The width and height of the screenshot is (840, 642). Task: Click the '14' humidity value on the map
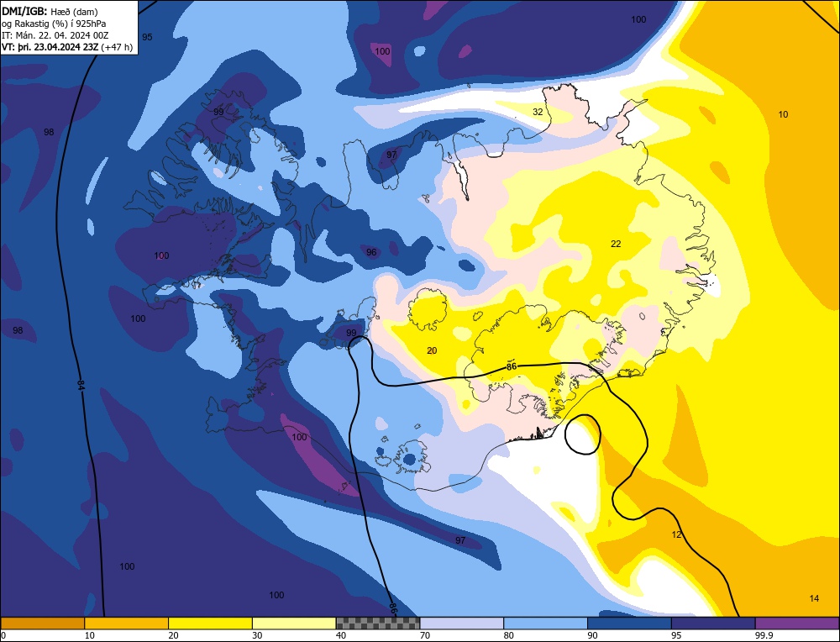814,598
